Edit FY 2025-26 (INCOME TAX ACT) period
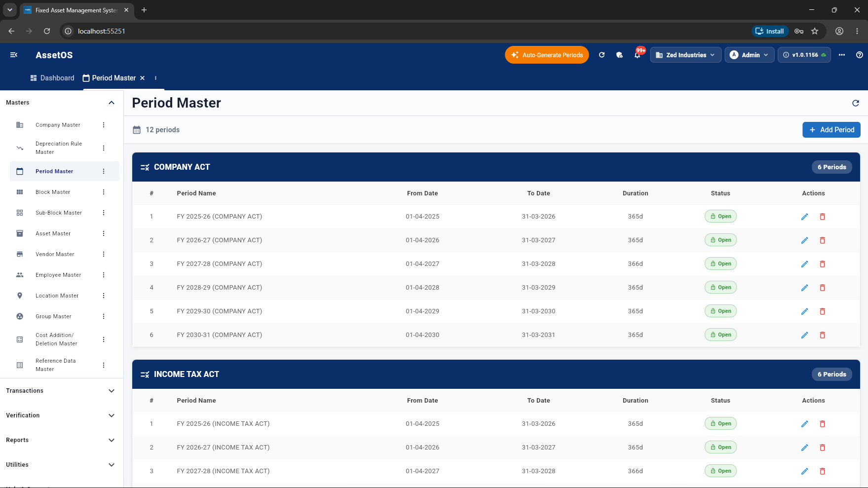This screenshot has width=868, height=488. coord(804,424)
